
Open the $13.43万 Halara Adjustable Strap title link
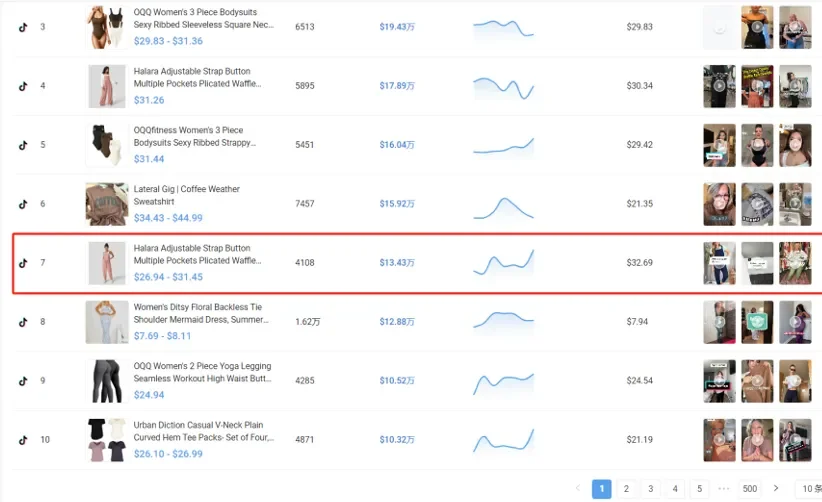point(197,254)
